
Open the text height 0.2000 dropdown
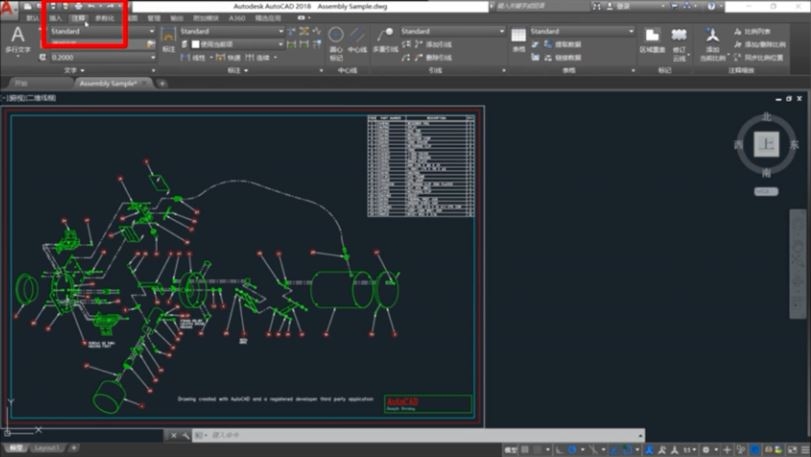102,57
